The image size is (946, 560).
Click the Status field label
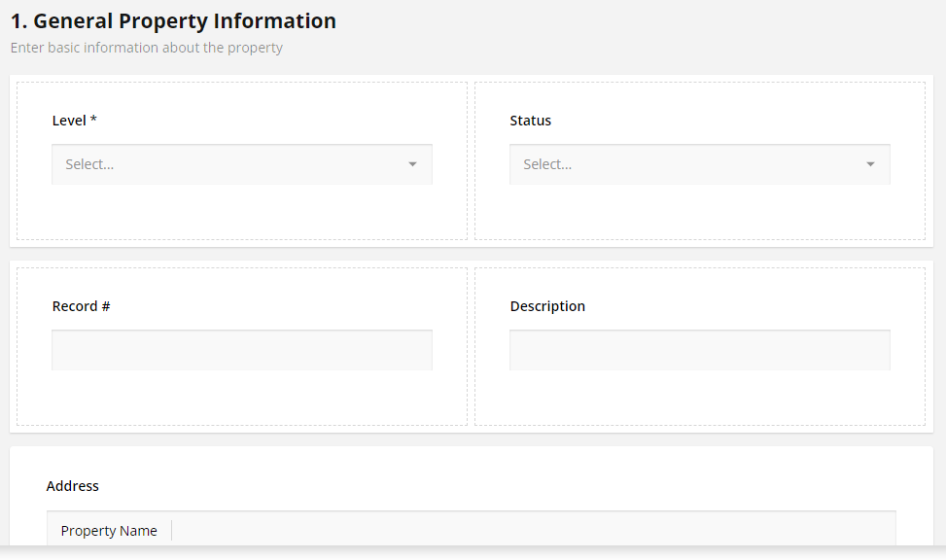[530, 121]
